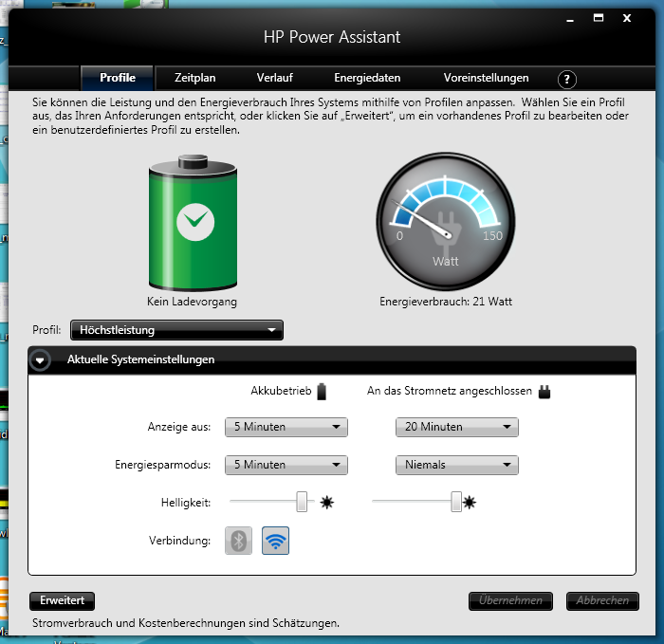Switch to the Profile tab
664x644 pixels.
pos(118,78)
